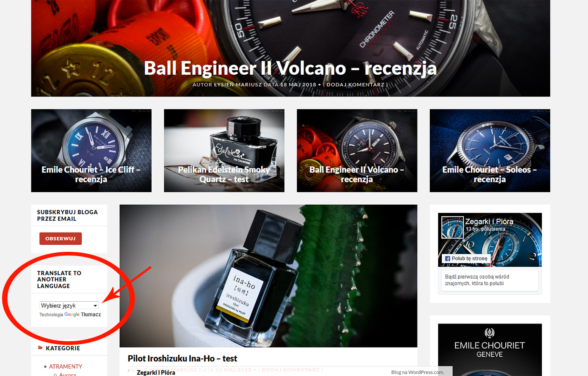Click the Blog na WordPress.com footer link
588x376 pixels.
tap(417, 372)
